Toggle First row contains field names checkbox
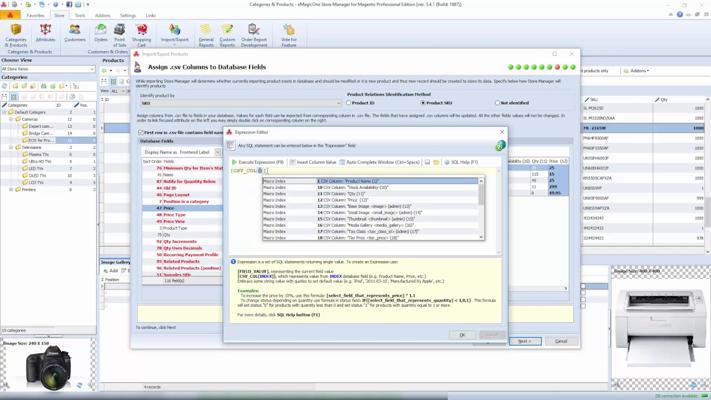The image size is (711, 400). coord(141,132)
